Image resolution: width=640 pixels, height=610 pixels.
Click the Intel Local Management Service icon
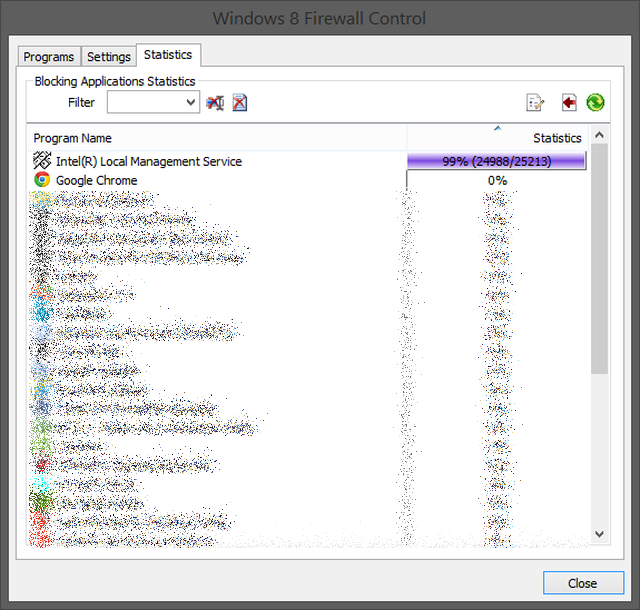(x=42, y=160)
